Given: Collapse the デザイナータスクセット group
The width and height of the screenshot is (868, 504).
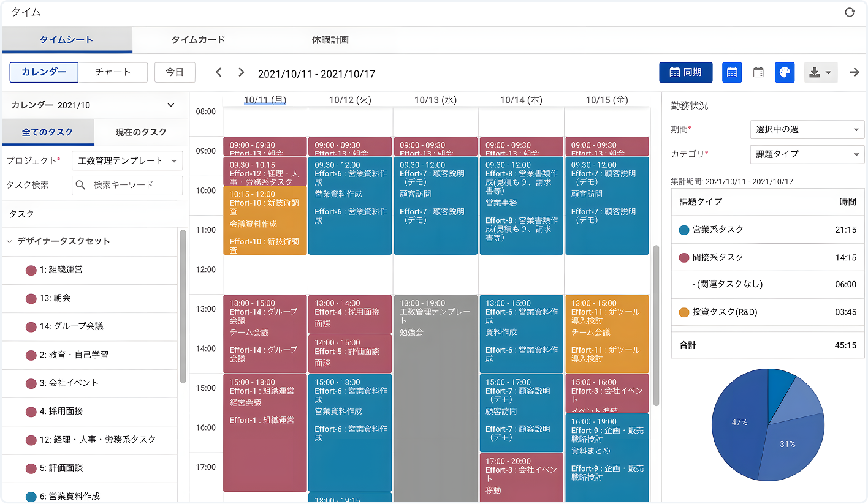Looking at the screenshot, I should (x=10, y=241).
